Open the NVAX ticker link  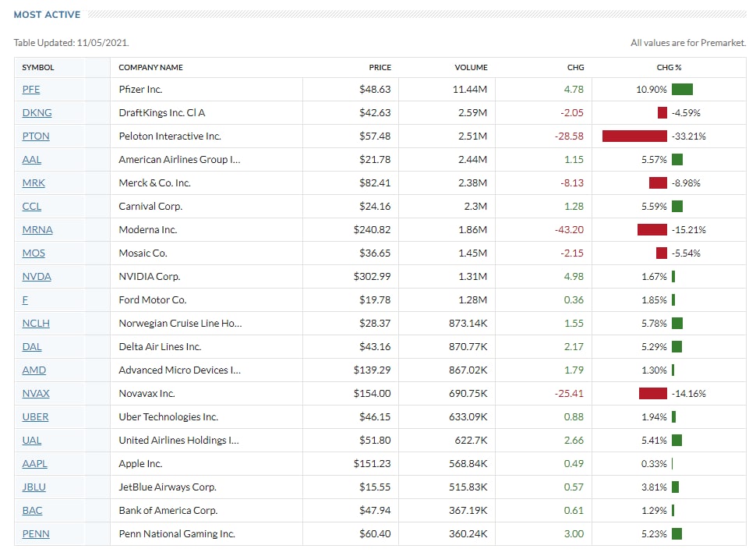click(x=36, y=394)
